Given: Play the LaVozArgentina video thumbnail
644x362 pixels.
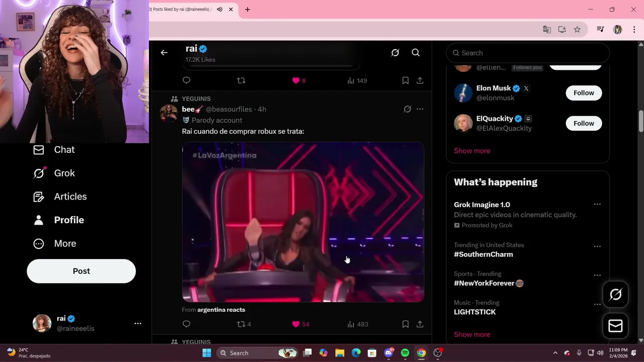Looking at the screenshot, I should click(303, 222).
